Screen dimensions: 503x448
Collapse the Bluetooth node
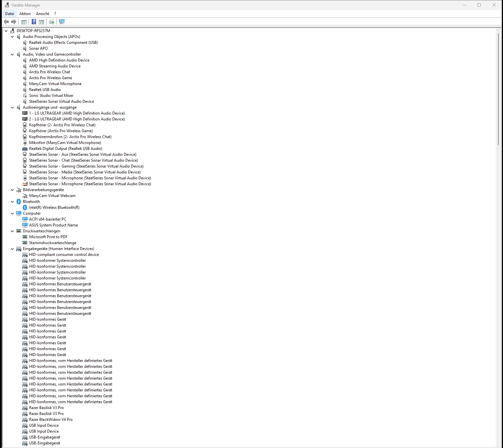click(12, 202)
